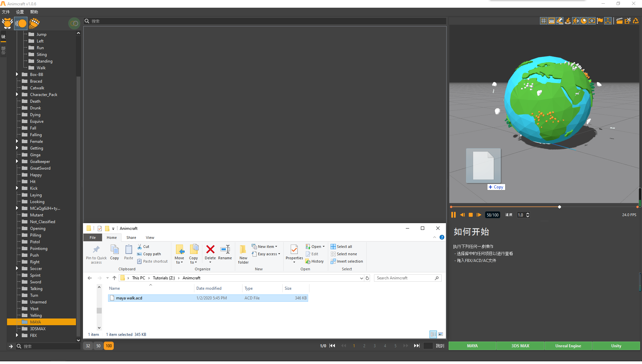The width and height of the screenshot is (642, 364).
Task: Expand the Kick folder node
Action: [x=17, y=188]
